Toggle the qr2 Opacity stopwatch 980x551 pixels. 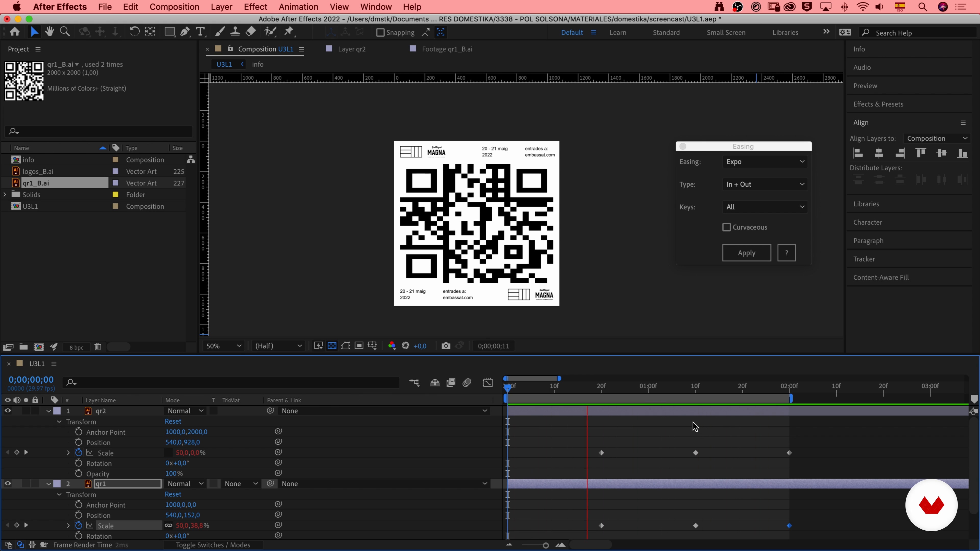coord(78,473)
